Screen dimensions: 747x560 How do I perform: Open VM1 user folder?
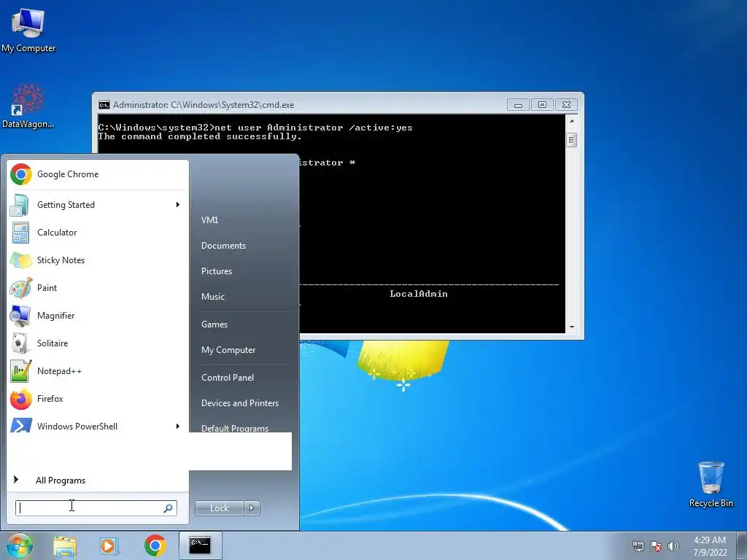[x=209, y=220]
